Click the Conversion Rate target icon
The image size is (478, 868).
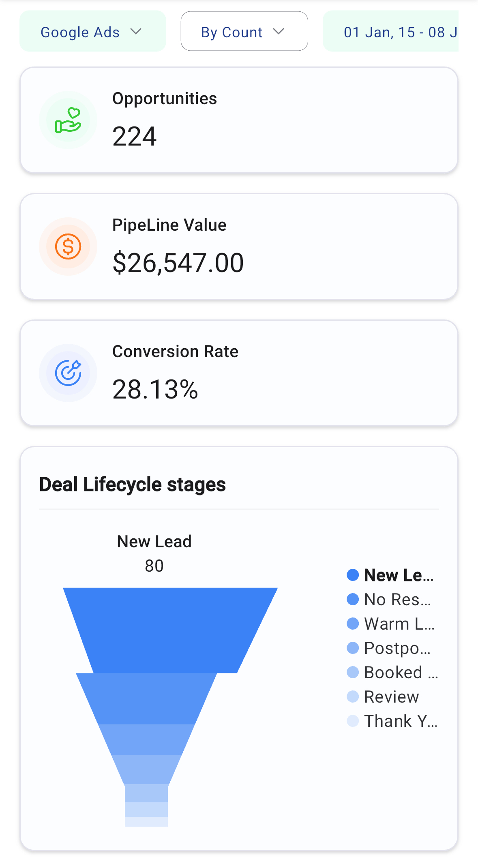tap(68, 373)
